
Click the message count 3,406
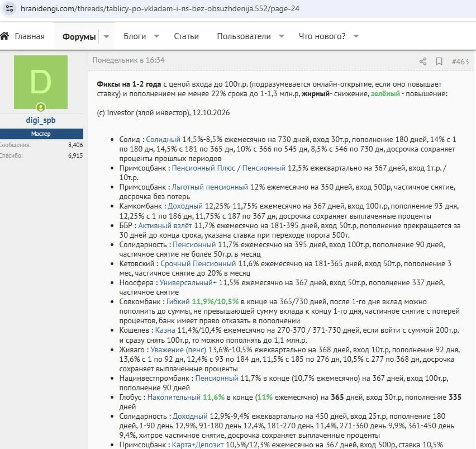75,145
